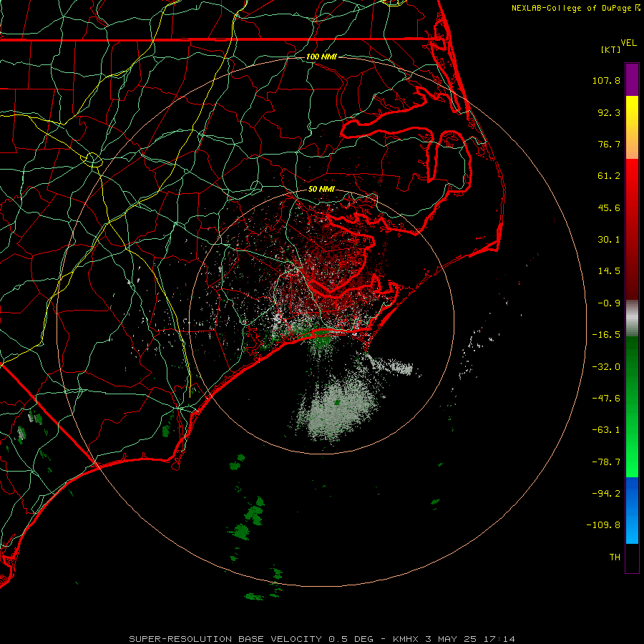This screenshot has height=644, width=644.
Task: Click the blue segment of color scale
Action: coord(632,510)
